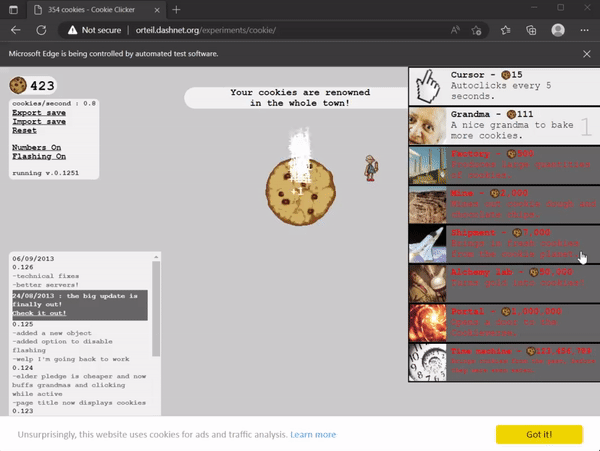
Task: Select the Time machine store item
Action: click(504, 362)
